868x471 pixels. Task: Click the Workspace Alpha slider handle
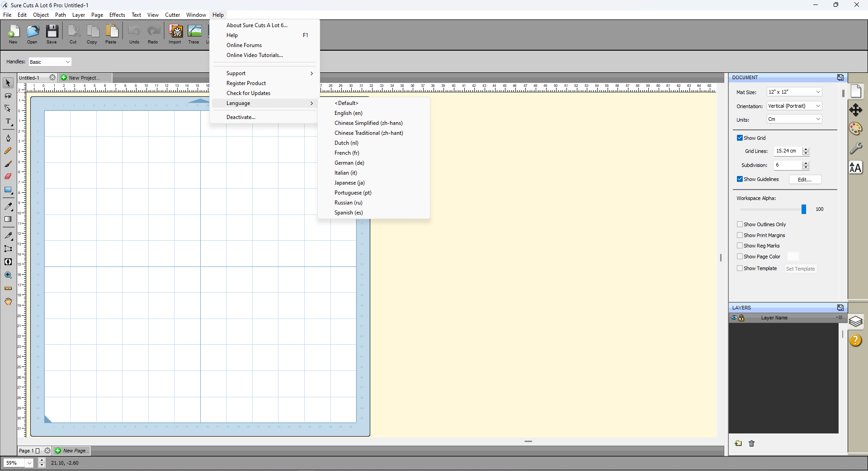click(804, 209)
